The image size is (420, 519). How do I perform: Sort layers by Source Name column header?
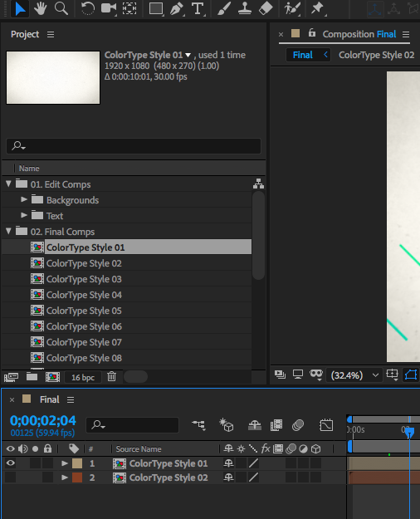coord(139,449)
